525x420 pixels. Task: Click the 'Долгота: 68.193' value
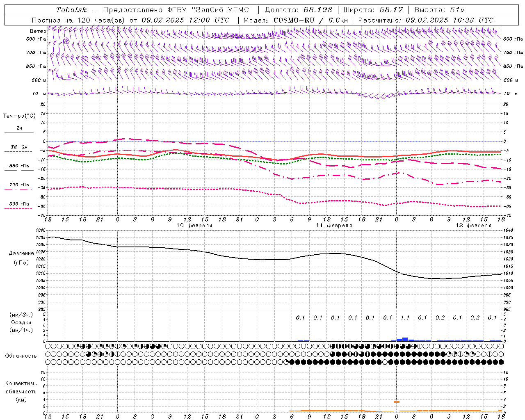pos(298,10)
